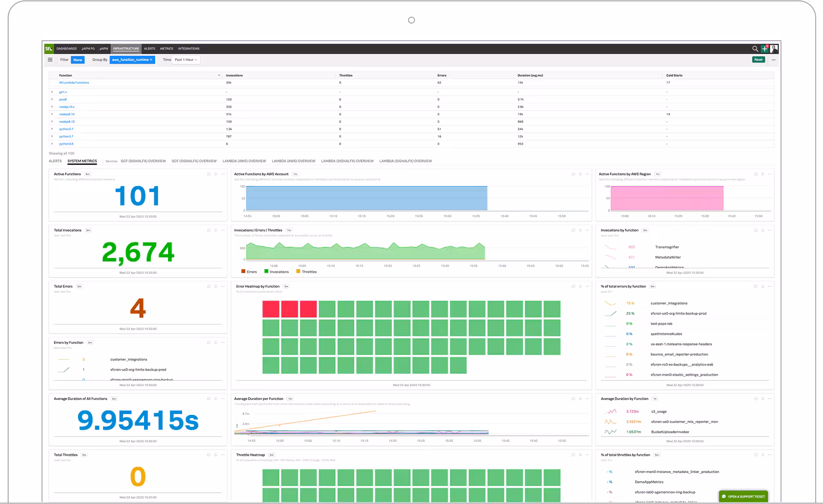Expand the nodejs6.10 runtime row
Image resolution: width=823 pixels, height=504 pixels.
[x=52, y=114]
